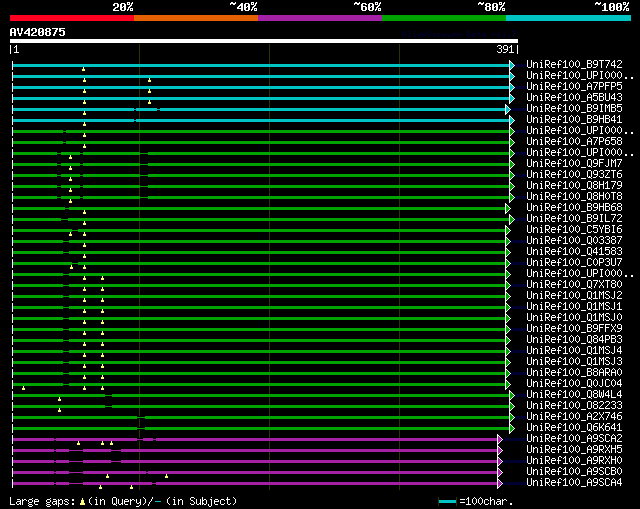The width and height of the screenshot is (640, 509).
Task: Click the arrowhead ending the A7PFP5 alignment
Action: pos(512,87)
